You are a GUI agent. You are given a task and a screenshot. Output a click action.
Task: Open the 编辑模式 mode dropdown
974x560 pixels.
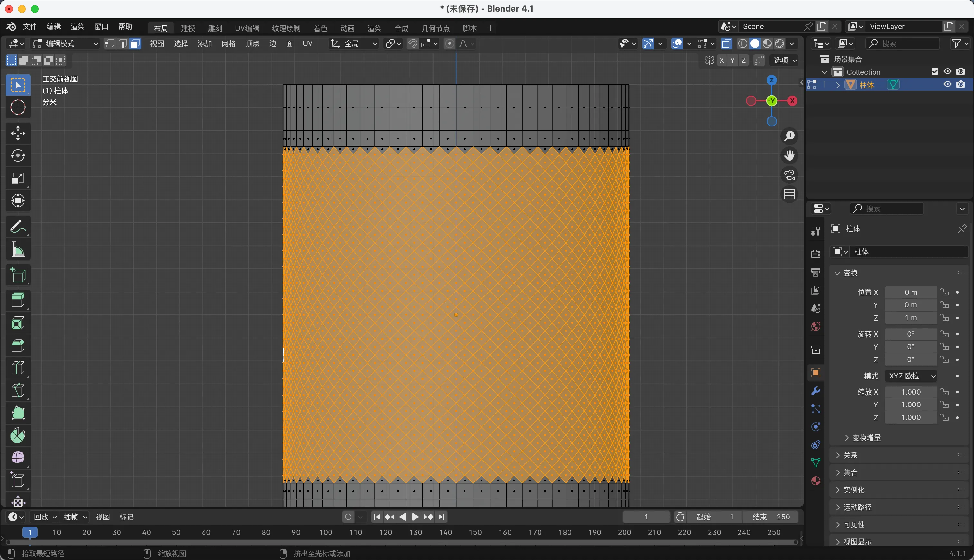click(65, 43)
